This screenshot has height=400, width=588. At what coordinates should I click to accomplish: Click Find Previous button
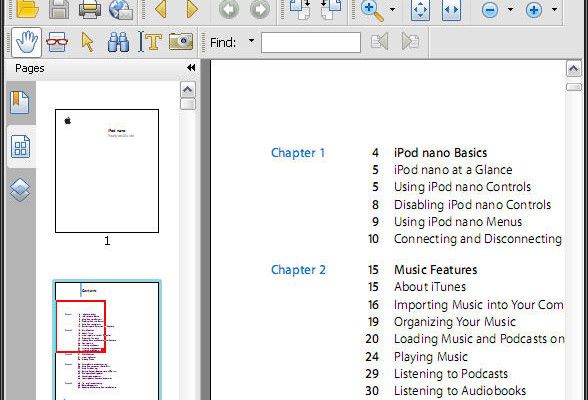point(380,41)
